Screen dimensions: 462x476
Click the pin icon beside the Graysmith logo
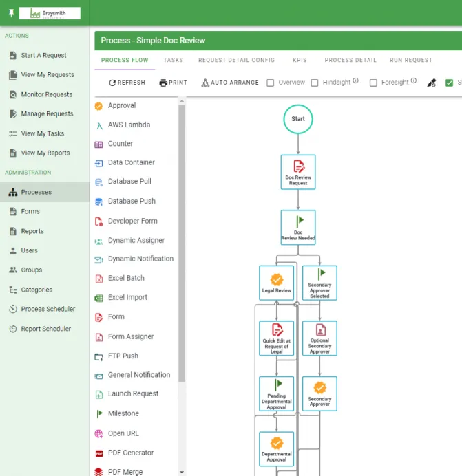[11, 13]
